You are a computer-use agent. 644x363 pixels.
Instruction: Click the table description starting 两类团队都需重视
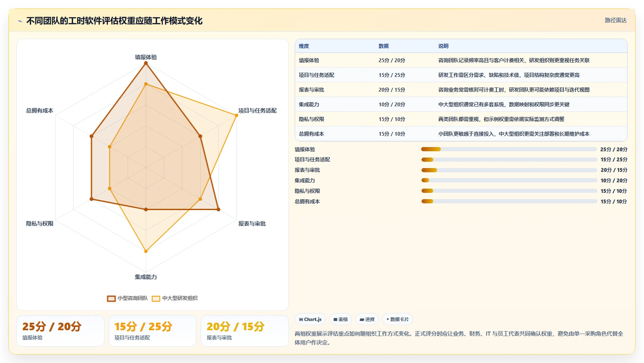coord(501,119)
